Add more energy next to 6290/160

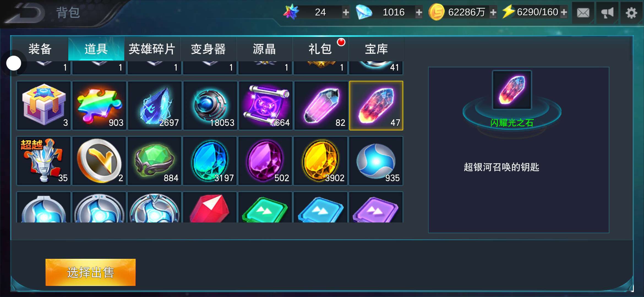[x=564, y=12]
